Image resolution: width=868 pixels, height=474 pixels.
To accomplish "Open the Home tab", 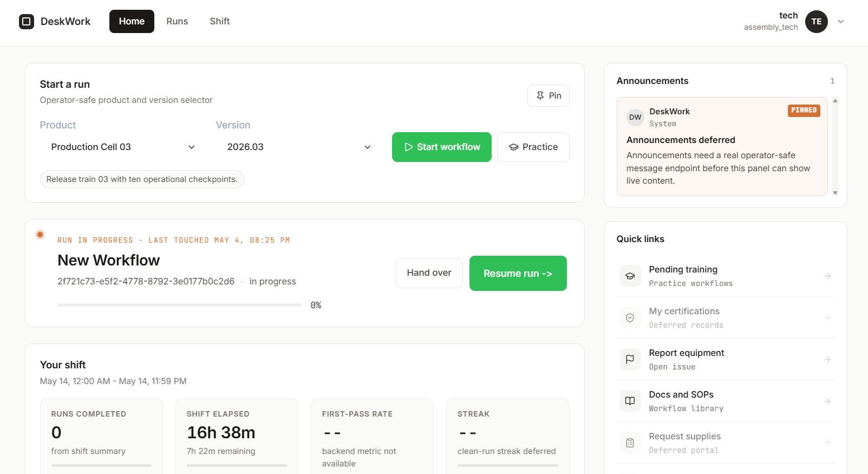I will pyautogui.click(x=132, y=21).
